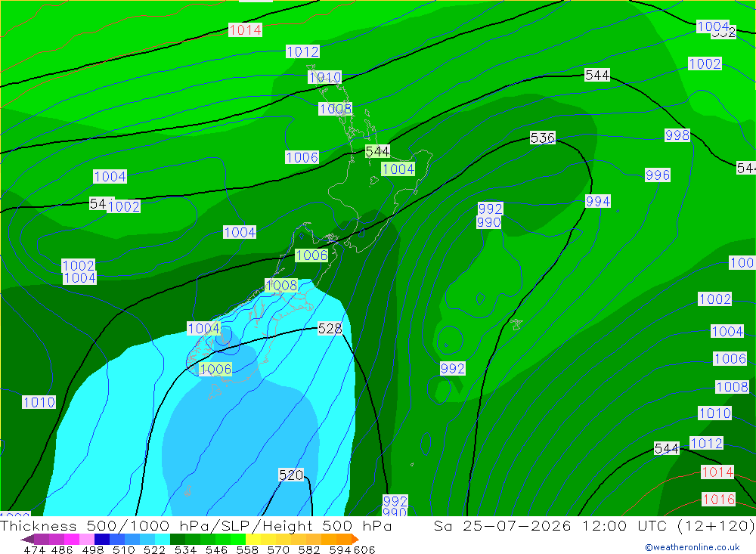Click the green-highlighted 1004 label under 544

tap(398, 169)
